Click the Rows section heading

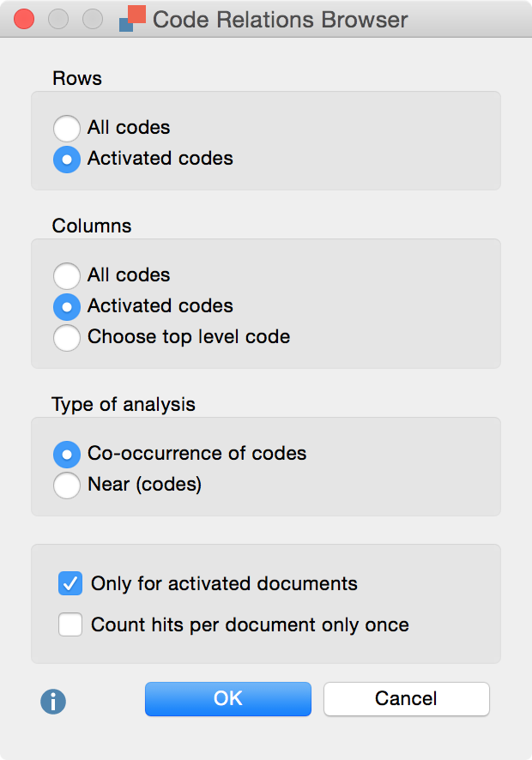(x=77, y=78)
